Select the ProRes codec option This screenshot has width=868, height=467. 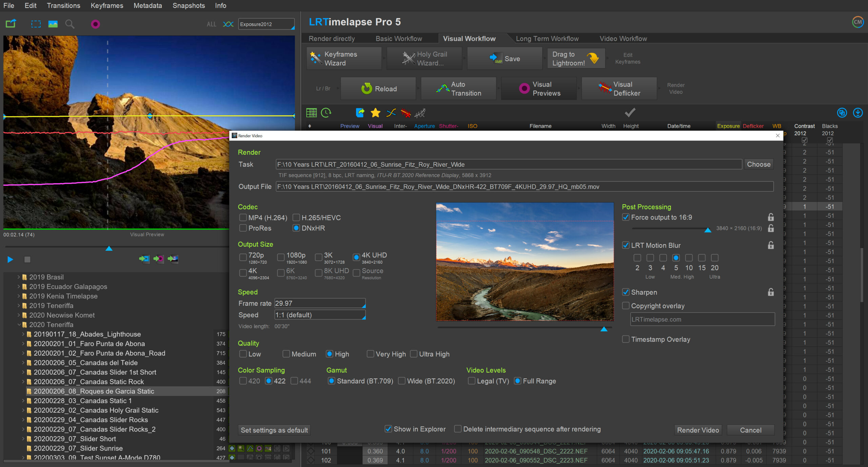click(243, 228)
